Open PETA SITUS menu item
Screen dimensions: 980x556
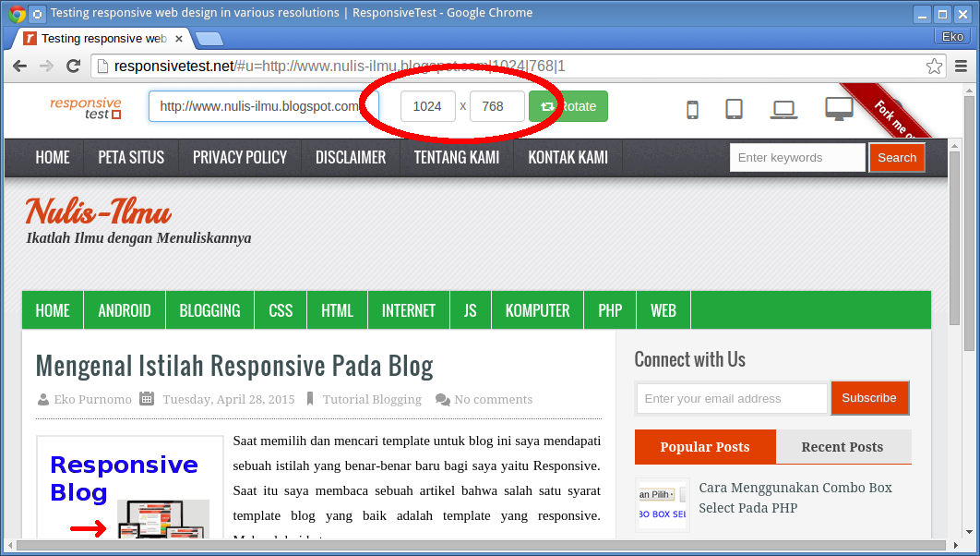pyautogui.click(x=131, y=158)
